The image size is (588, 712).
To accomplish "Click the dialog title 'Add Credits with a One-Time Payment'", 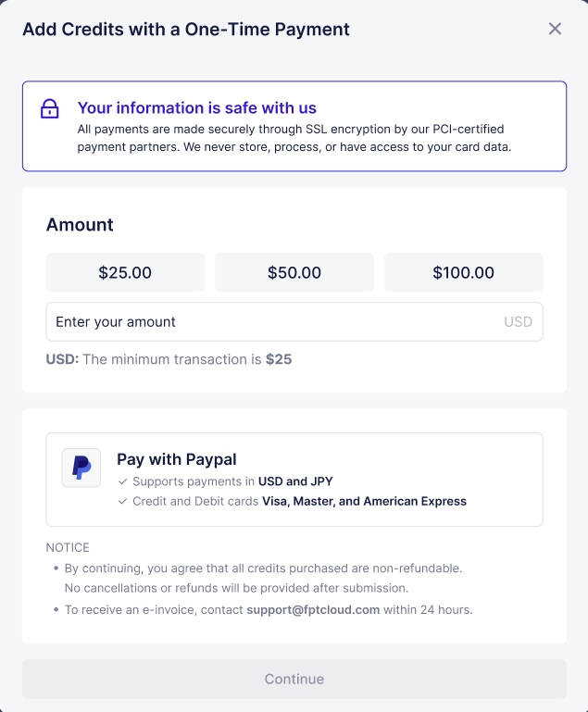I will pyautogui.click(x=186, y=29).
